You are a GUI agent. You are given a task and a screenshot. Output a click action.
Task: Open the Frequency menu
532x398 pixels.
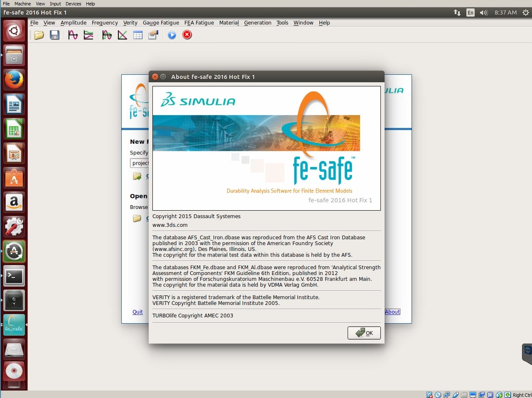pos(105,23)
